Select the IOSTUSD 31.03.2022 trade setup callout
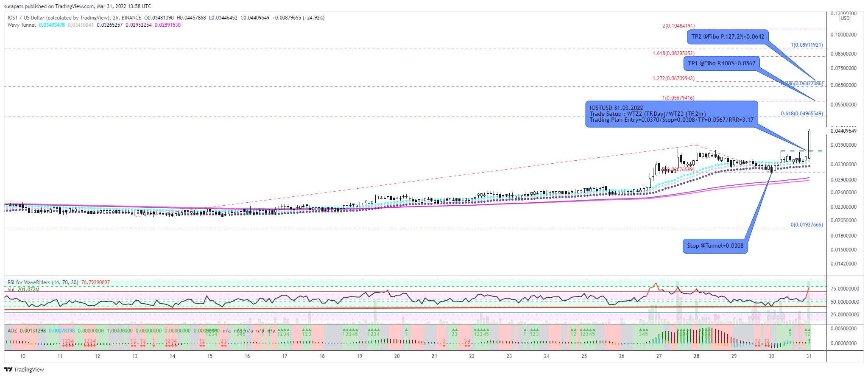Viewport: 868px width, 377px height. [x=671, y=114]
